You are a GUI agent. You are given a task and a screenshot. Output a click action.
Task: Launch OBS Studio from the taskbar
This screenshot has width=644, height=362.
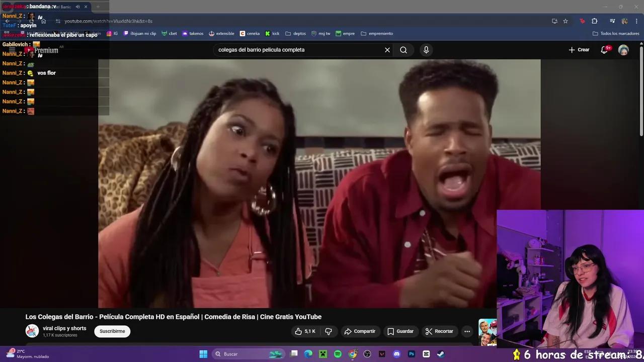pos(367,353)
